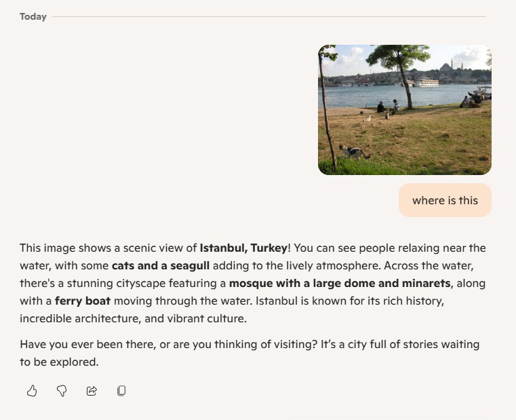Click the thumbs down icon
Viewport: 516px width, 420px height.
62,391
